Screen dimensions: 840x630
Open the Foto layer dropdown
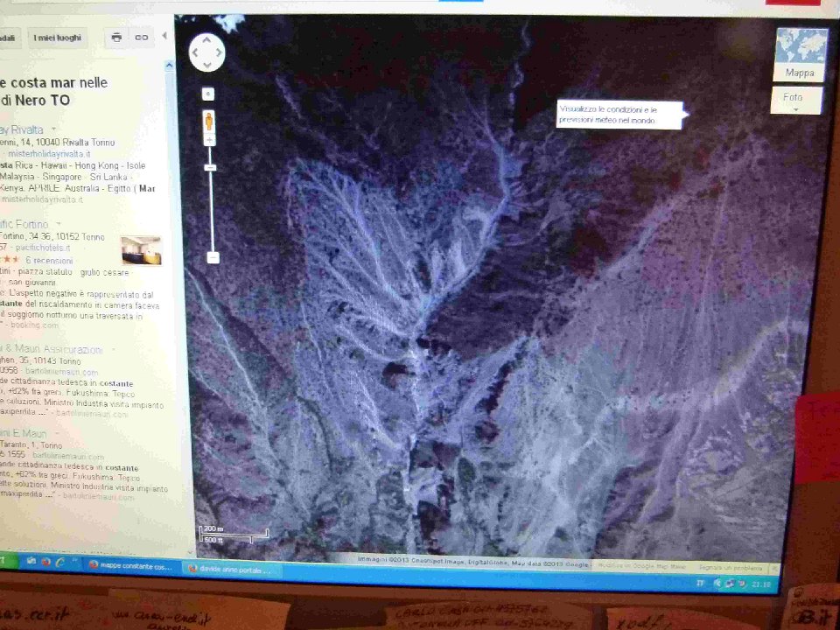click(795, 101)
